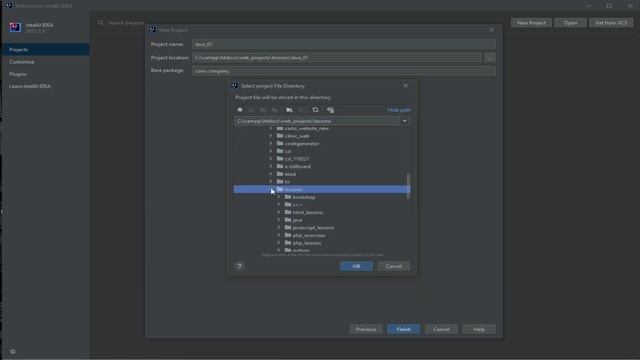Click the Hide path link
This screenshot has height=360, width=640.
[399, 110]
